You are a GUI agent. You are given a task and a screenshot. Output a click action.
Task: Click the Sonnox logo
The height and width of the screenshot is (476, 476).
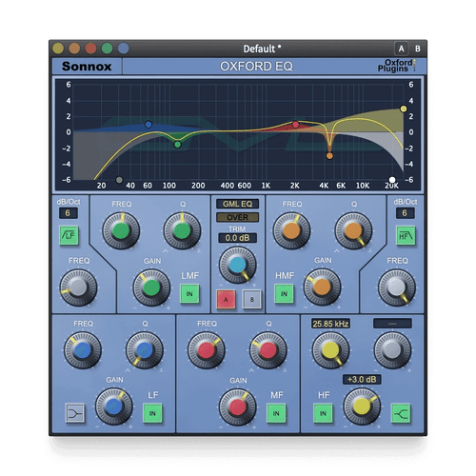87,67
